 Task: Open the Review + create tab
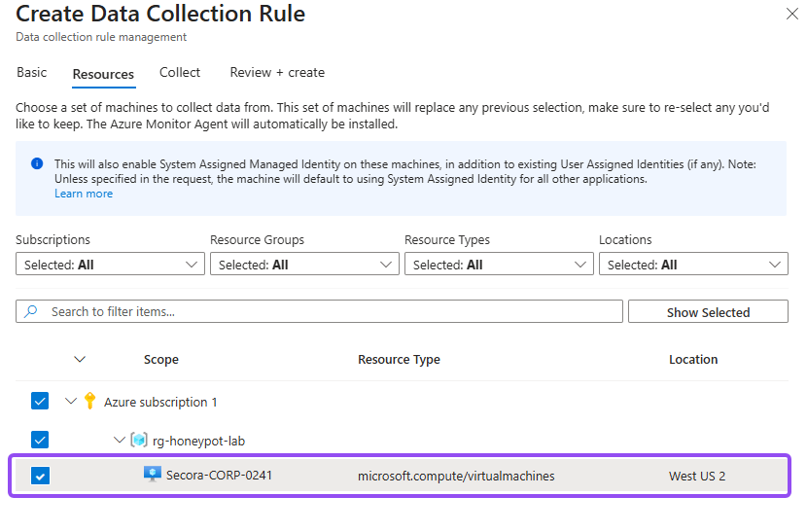(277, 73)
